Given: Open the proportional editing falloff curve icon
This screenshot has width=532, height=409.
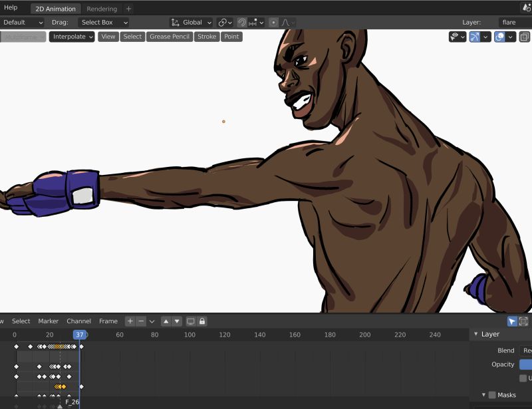Looking at the screenshot, I should 287,22.
